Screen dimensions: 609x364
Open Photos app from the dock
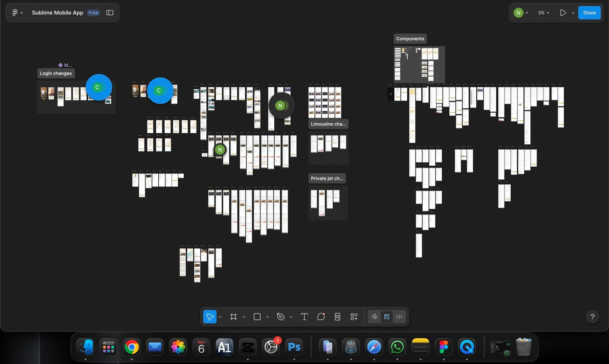pyautogui.click(x=178, y=347)
